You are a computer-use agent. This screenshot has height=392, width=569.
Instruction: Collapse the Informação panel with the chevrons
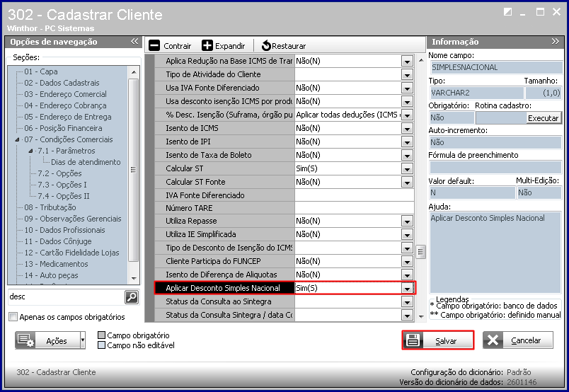tap(556, 41)
